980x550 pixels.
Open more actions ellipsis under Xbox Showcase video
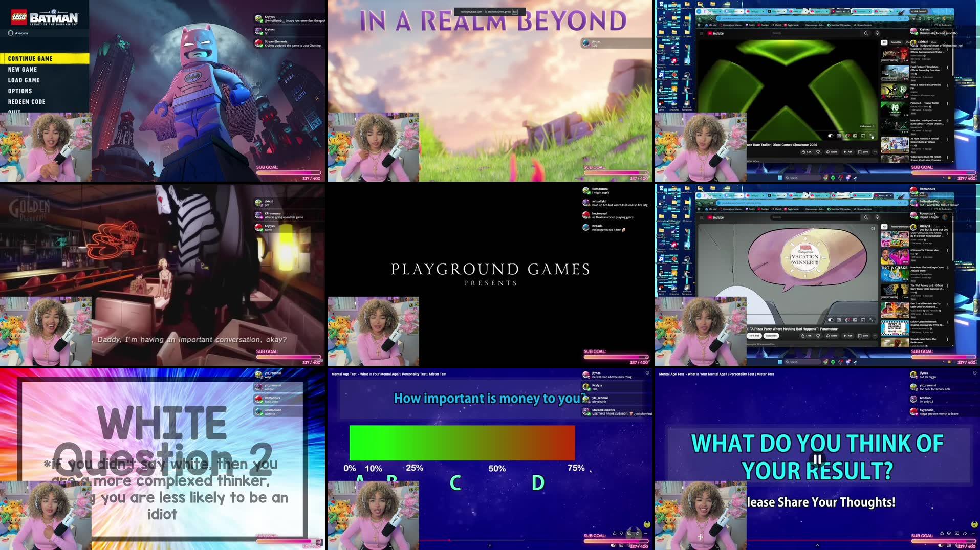[875, 152]
